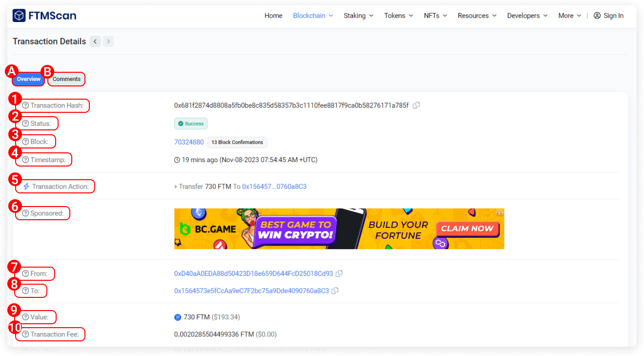Viewport: 644px width, 356px height.
Task: Click the help icon beside Value
Action: coord(25,317)
